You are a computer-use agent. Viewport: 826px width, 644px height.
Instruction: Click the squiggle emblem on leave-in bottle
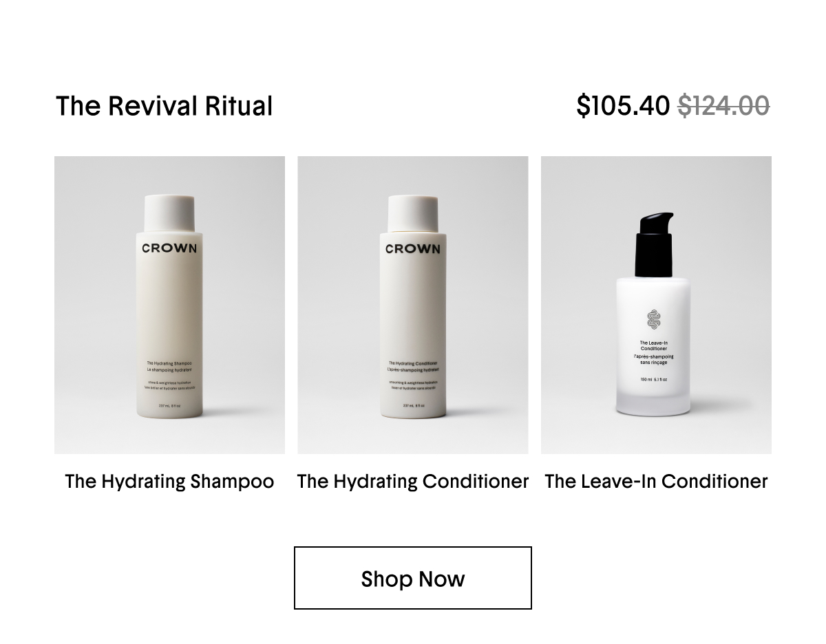click(x=654, y=320)
